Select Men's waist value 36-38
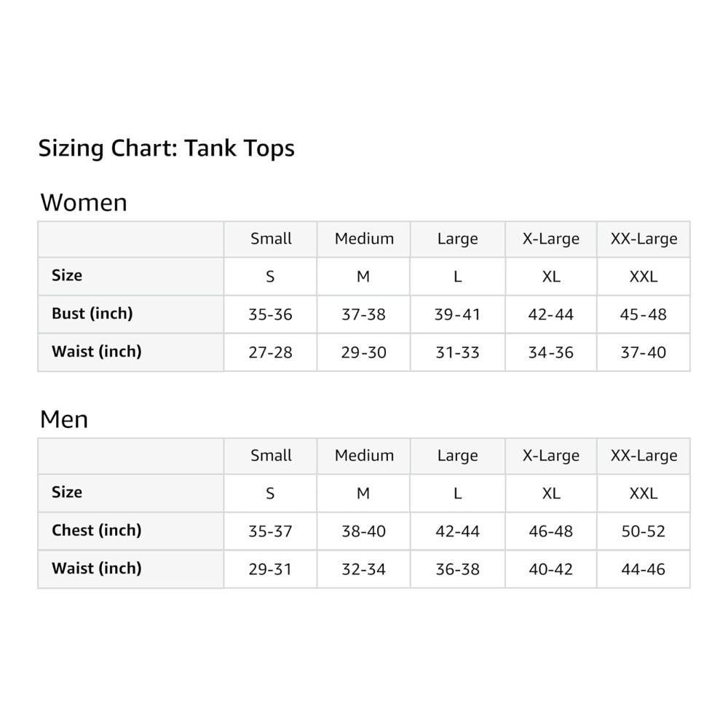 457,569
